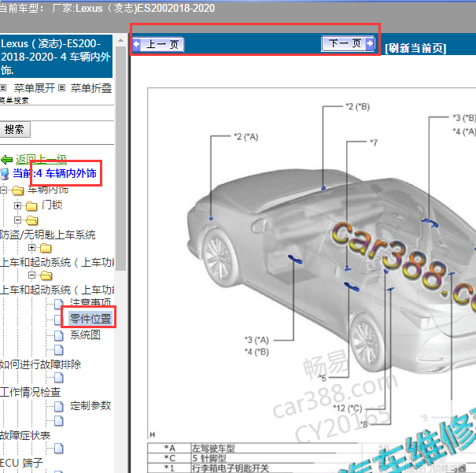Click the 车辆内饰 folder icon
The image size is (476, 473).
(x=18, y=190)
